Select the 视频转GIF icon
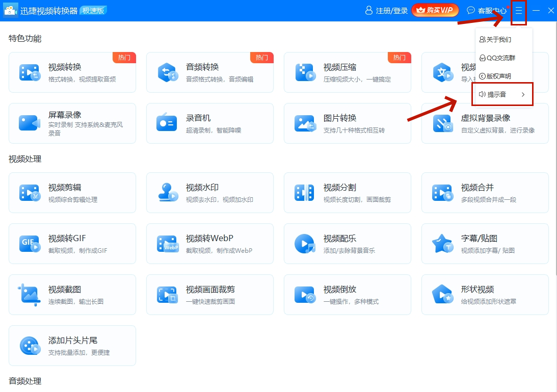The image size is (557, 392). [30, 244]
